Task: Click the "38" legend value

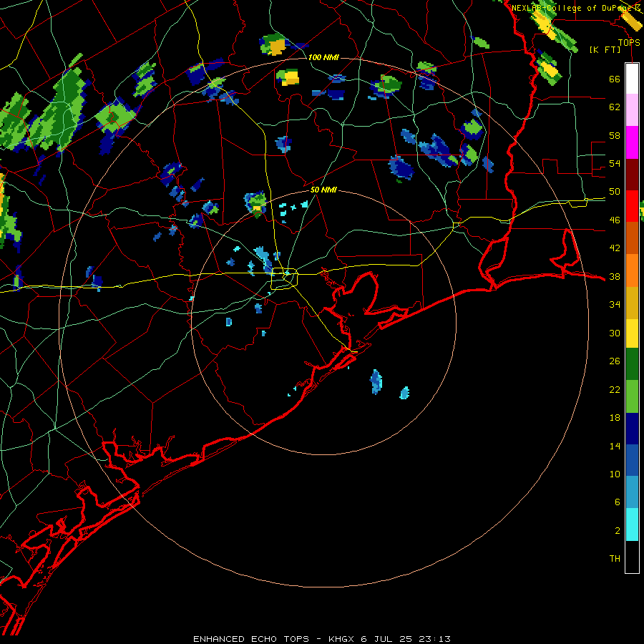Action: point(615,277)
